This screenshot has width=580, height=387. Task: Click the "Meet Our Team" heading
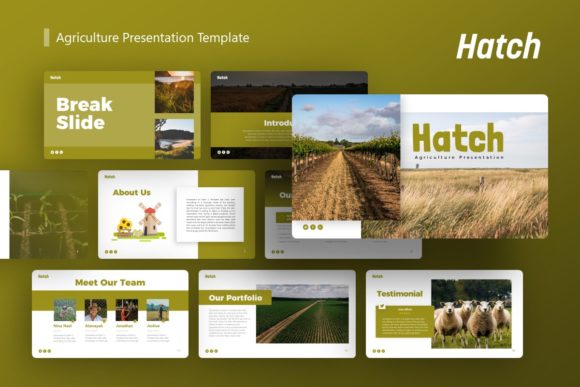pos(110,283)
